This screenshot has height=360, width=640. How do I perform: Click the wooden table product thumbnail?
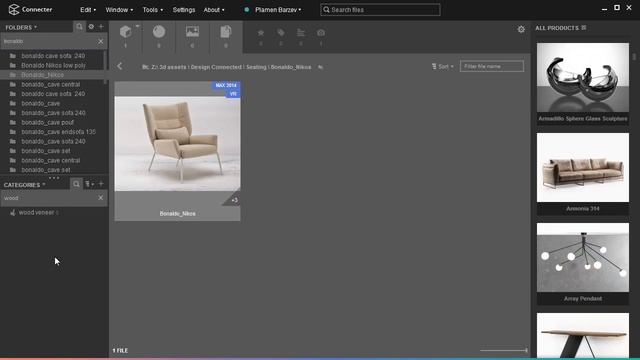(x=583, y=336)
